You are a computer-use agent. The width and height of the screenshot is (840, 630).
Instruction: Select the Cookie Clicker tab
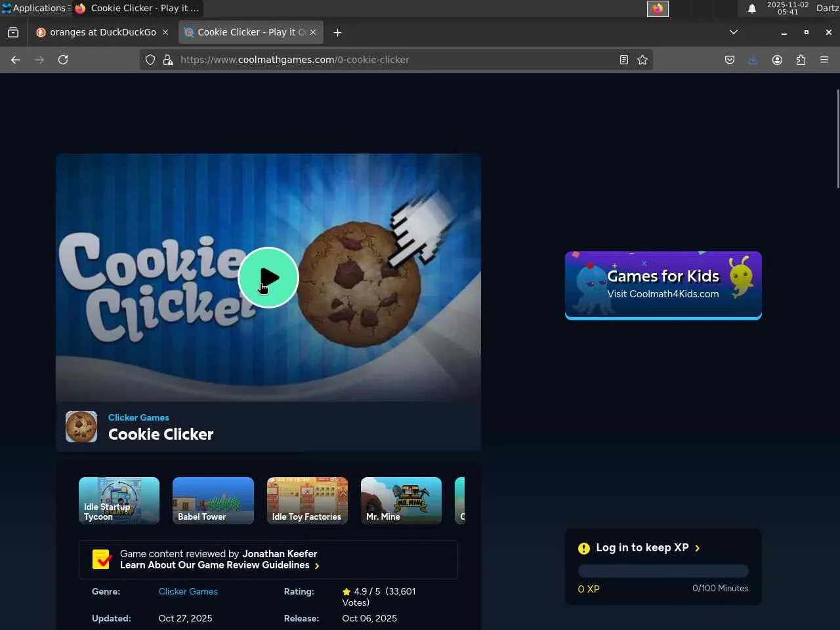click(x=251, y=32)
